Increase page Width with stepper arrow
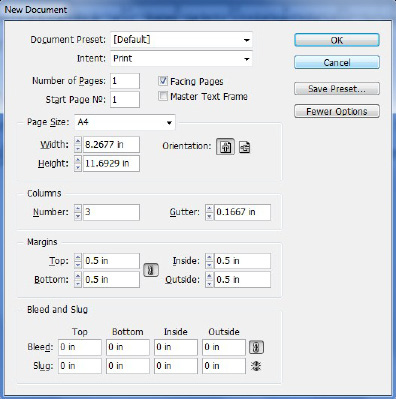The height and width of the screenshot is (403, 399). tap(78, 141)
